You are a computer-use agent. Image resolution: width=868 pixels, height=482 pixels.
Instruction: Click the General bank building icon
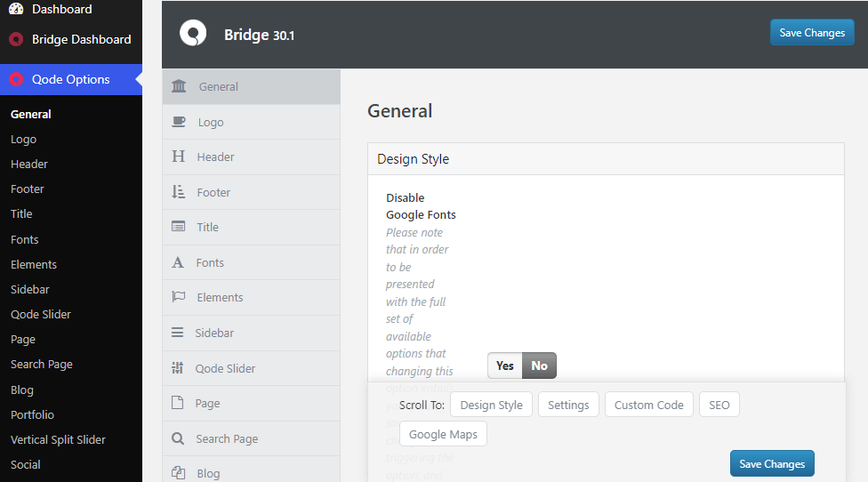point(179,86)
